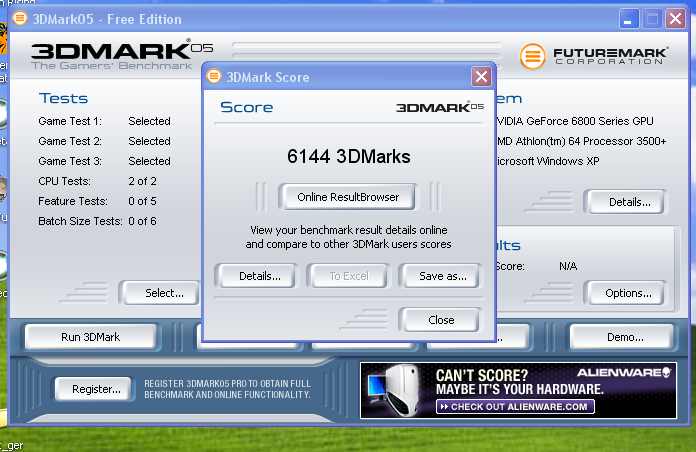Viewport: 696px width, 452px height.
Task: Click the CPU Tests 2 of 2 value
Action: point(142,181)
